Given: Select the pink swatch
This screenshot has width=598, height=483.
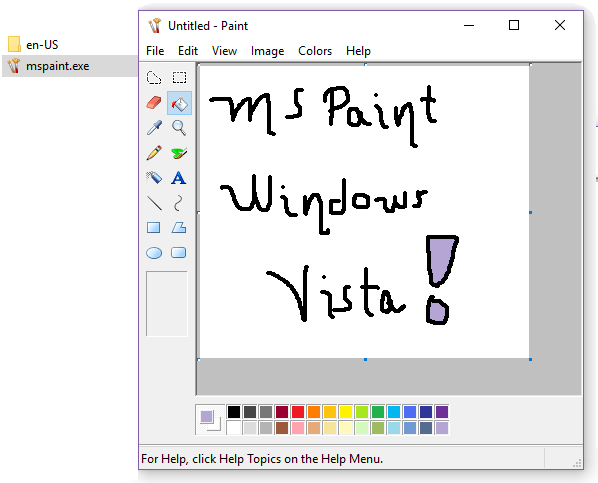Looking at the screenshot, I should click(298, 428).
